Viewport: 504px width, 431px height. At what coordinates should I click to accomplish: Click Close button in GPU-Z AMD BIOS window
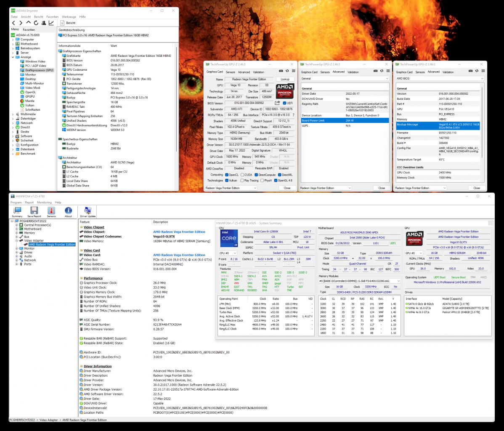pyautogui.click(x=477, y=188)
